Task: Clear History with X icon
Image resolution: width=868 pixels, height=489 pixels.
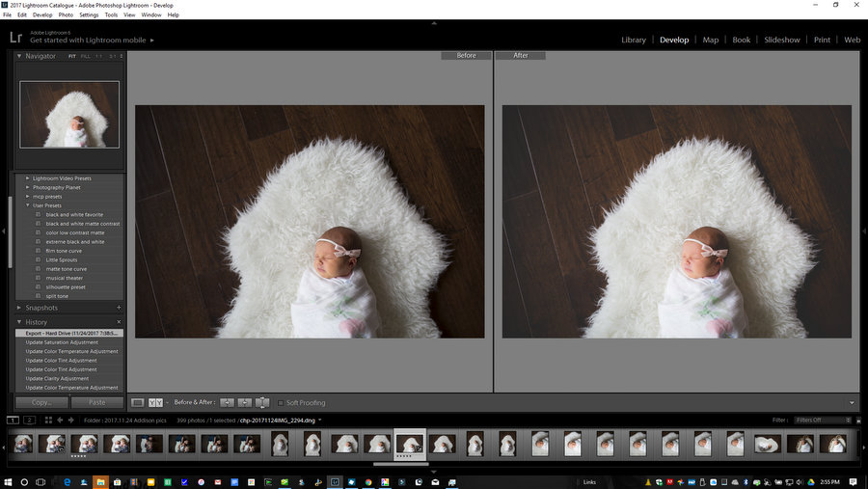Action: (x=119, y=322)
